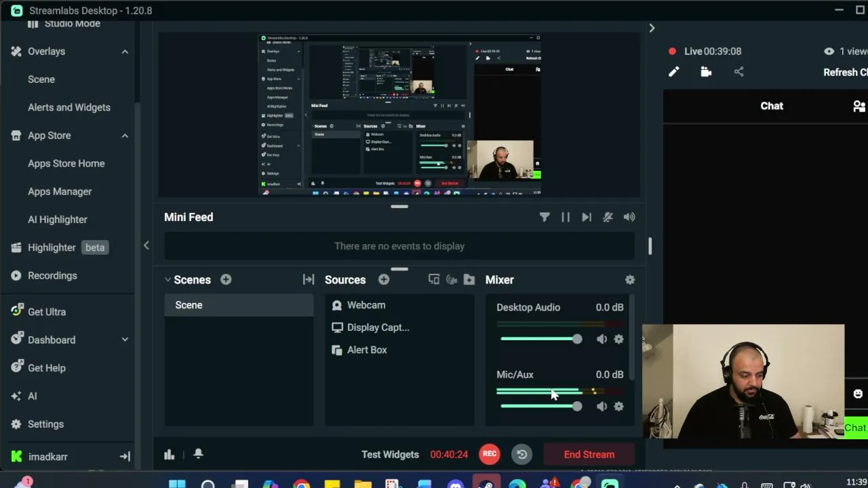Click camera icon in the live bar
The image size is (868, 488).
[706, 72]
